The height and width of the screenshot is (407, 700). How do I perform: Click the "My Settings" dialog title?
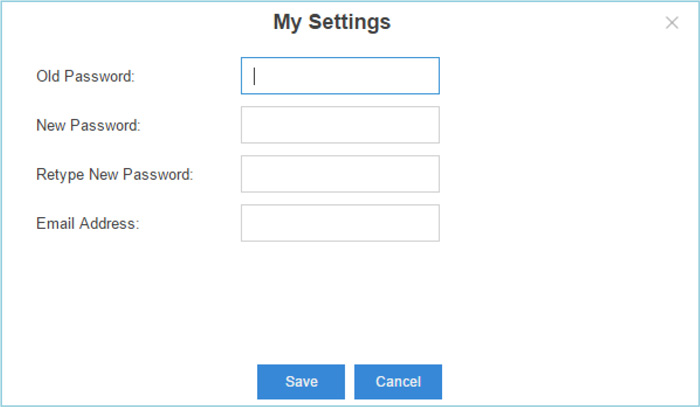tap(332, 22)
